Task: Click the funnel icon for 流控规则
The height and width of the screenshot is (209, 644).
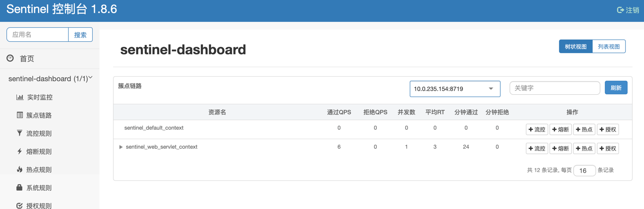Action: [20, 133]
